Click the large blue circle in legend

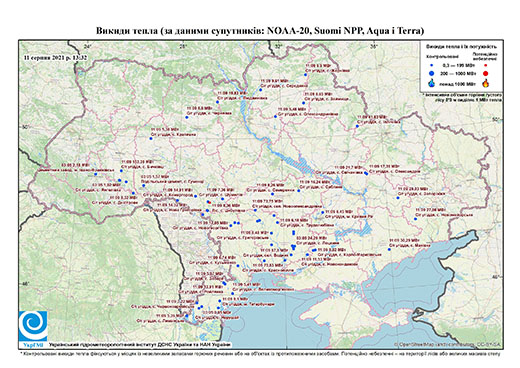[x=432, y=73]
